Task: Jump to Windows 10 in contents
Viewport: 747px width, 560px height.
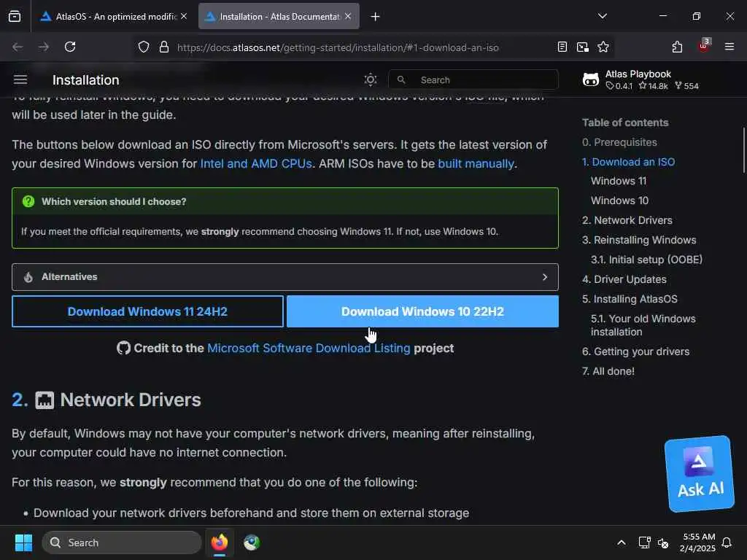Action: click(x=619, y=201)
